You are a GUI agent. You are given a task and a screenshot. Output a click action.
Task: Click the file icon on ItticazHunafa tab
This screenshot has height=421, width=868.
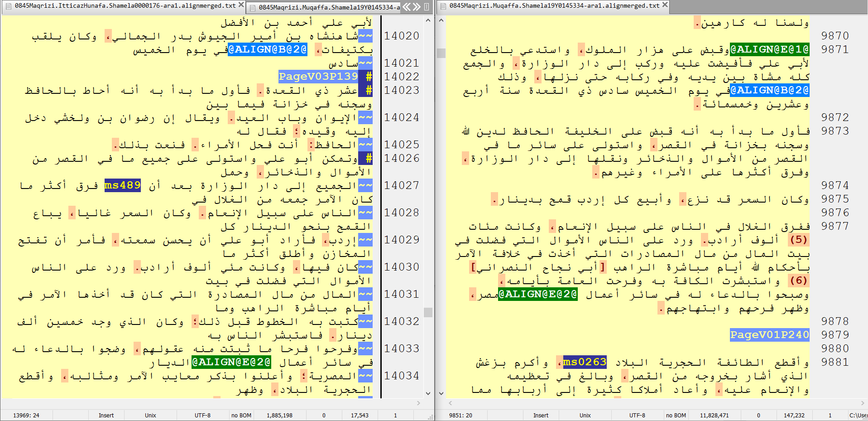click(8, 6)
